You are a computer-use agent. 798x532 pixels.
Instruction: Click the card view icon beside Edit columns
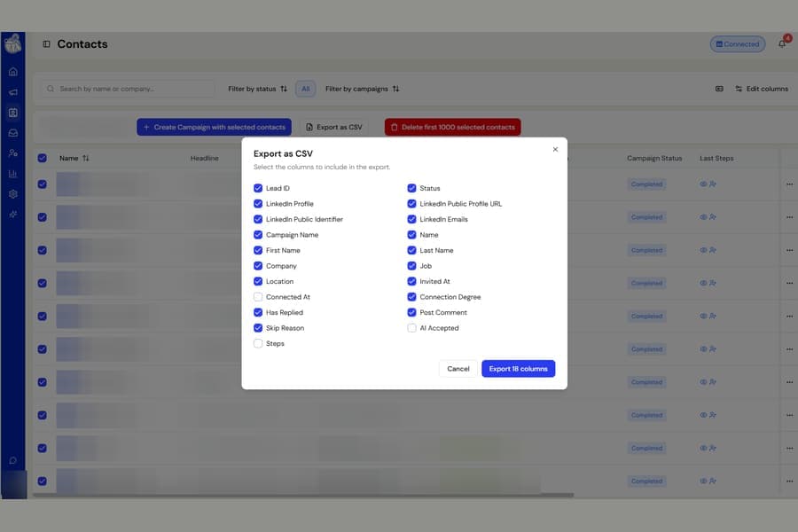click(x=719, y=89)
